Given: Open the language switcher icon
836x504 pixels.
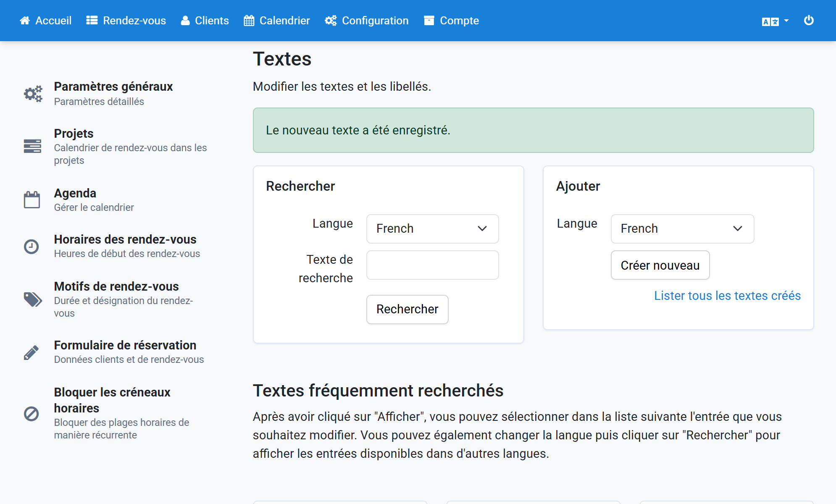Looking at the screenshot, I should 775,21.
